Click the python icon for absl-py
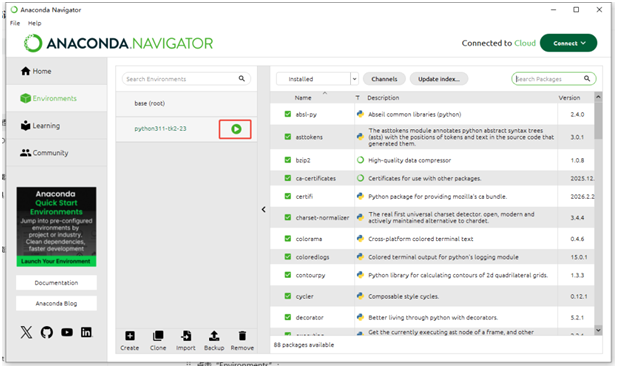 tap(360, 114)
